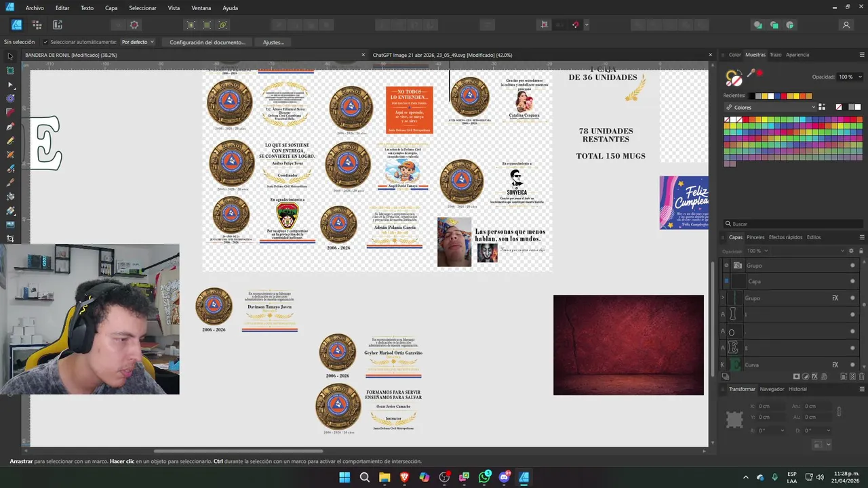Open snapping options dropdown arrow
The height and width of the screenshot is (488, 868).
coord(587,25)
